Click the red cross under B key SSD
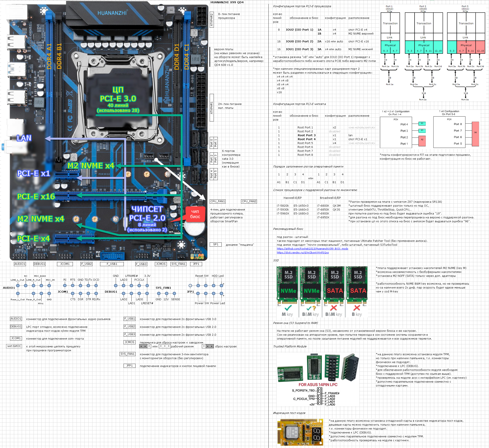489x448 pixels. tap(357, 308)
